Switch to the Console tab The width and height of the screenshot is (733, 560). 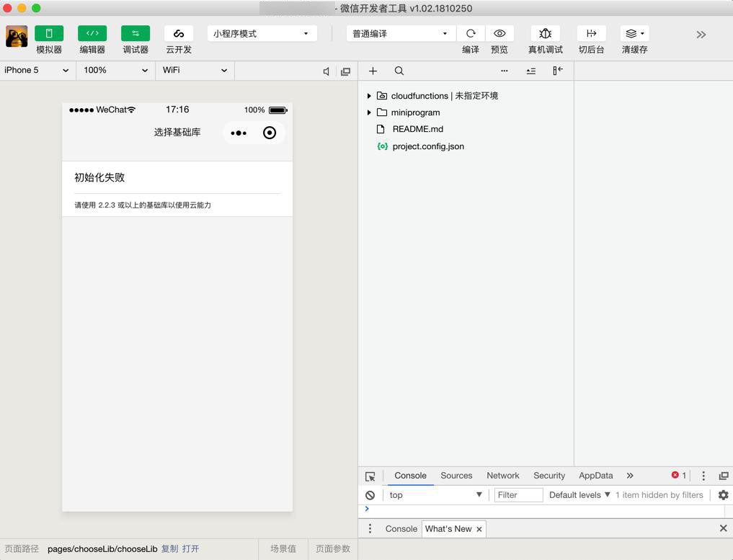coord(410,476)
